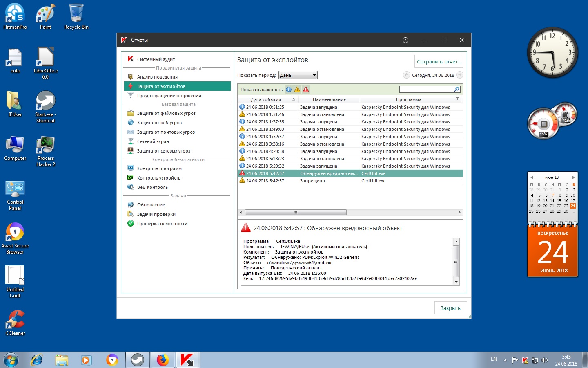This screenshot has width=588, height=368.
Task: Select Untitled 1.odt file
Action: click(x=15, y=282)
